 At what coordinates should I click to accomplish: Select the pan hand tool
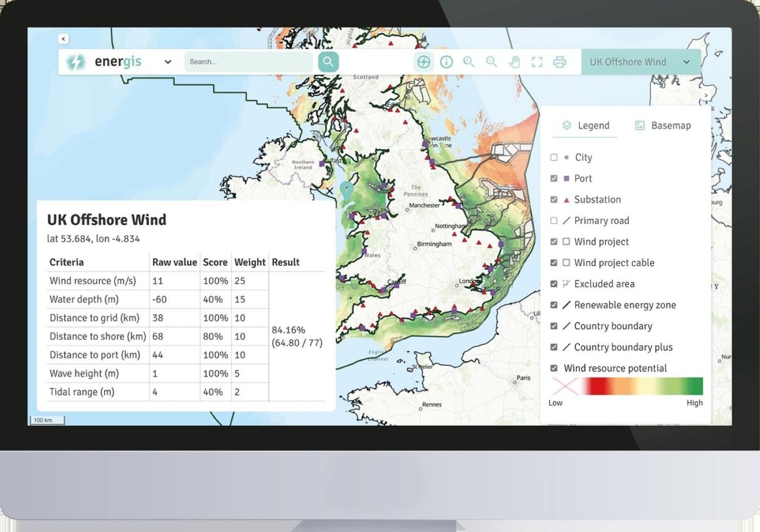point(515,62)
